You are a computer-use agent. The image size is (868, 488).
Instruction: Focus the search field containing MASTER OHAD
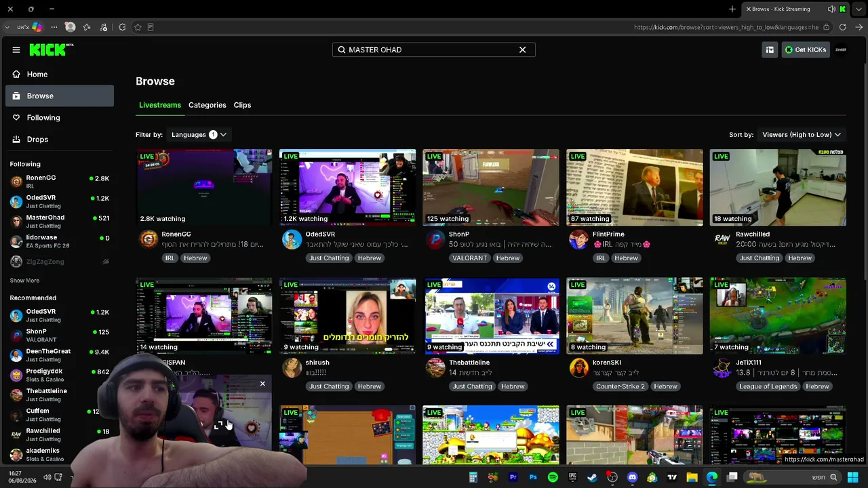[x=434, y=49]
